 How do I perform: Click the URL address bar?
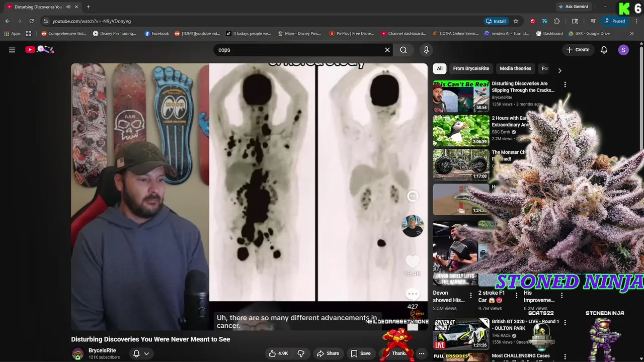pyautogui.click(x=262, y=21)
